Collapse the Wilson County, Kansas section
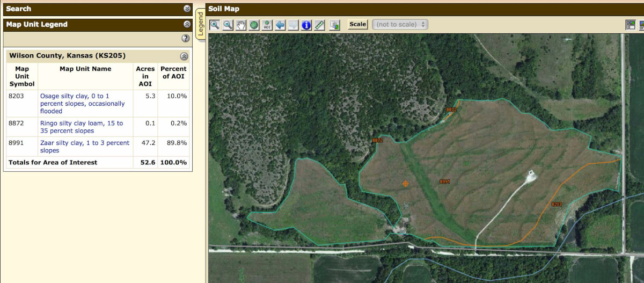This screenshot has width=644, height=283. tap(184, 56)
